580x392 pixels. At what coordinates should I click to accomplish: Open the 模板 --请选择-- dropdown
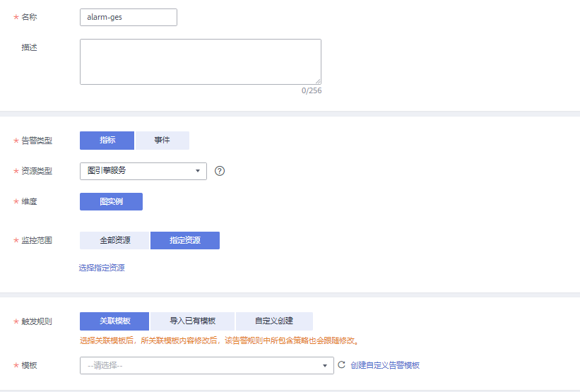pyautogui.click(x=207, y=365)
